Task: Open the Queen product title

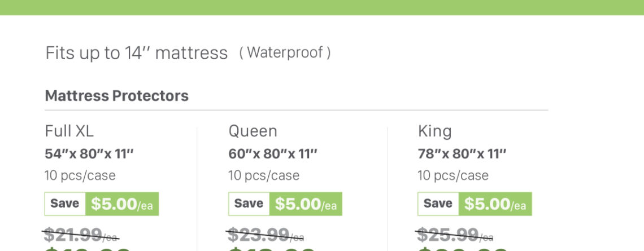Action: 253,131
